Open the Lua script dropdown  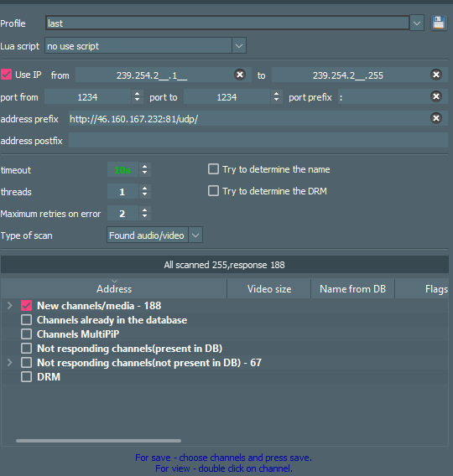[x=239, y=46]
